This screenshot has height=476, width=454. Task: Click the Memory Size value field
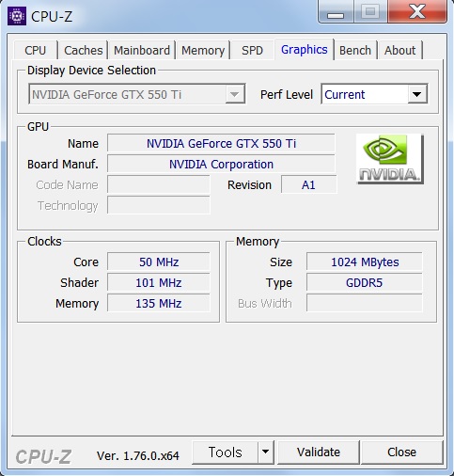tap(365, 262)
